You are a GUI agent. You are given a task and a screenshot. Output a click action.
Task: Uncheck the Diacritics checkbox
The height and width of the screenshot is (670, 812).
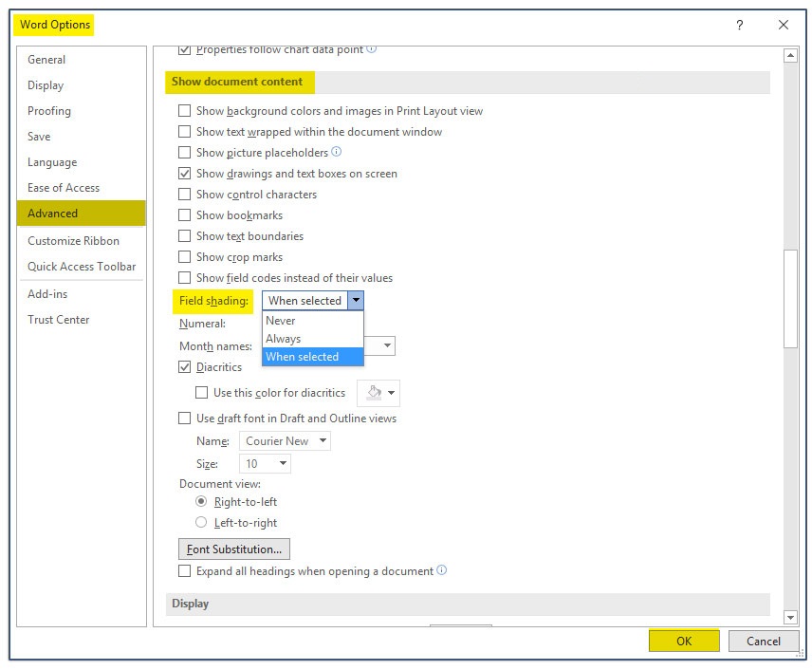pos(185,367)
